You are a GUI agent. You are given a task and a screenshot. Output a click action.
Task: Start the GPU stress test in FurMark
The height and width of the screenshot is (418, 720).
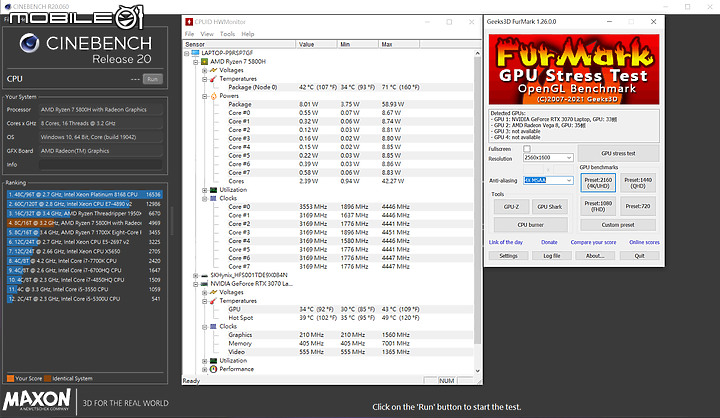click(618, 153)
